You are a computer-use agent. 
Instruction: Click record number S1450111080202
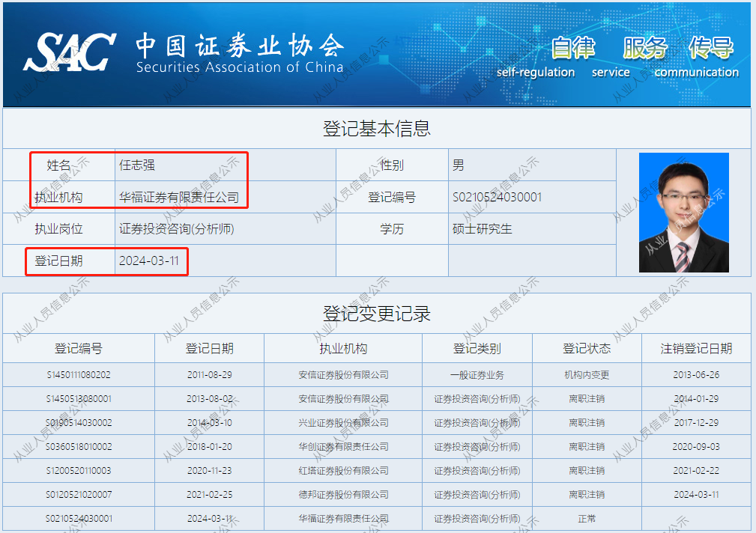[79, 375]
